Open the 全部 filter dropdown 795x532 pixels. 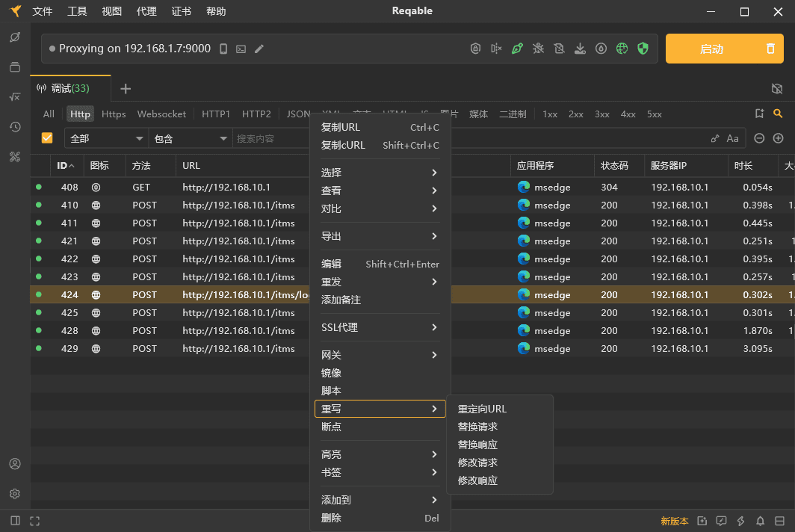point(107,138)
